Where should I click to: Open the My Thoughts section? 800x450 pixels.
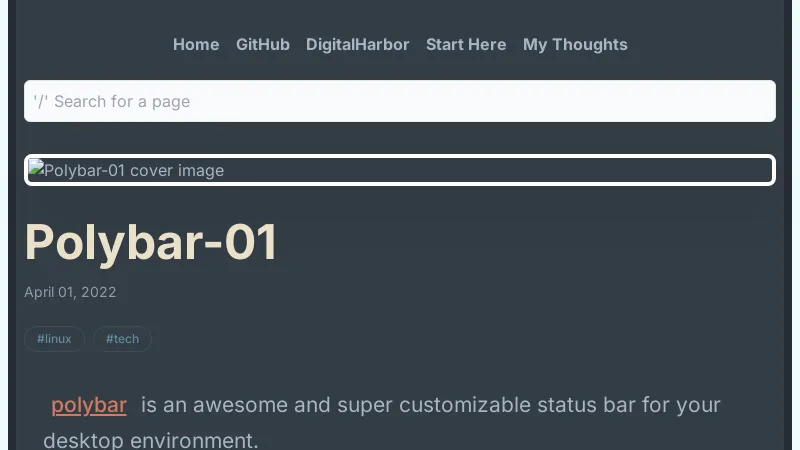[575, 44]
